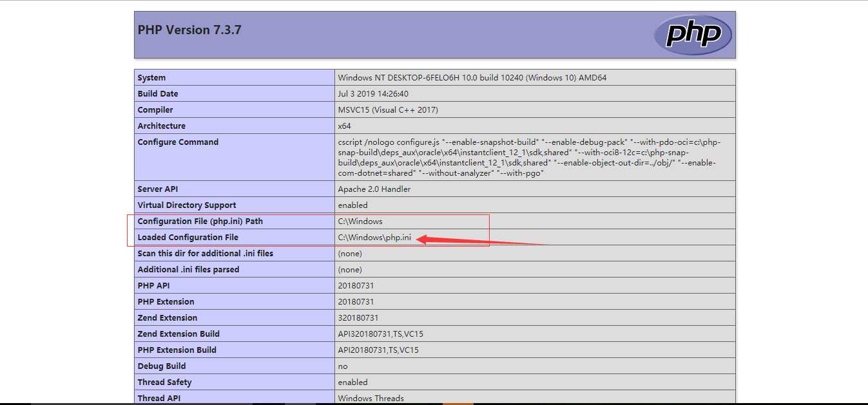Select the cscript configure command text
The height and width of the screenshot is (405, 868).
pyautogui.click(x=530, y=158)
